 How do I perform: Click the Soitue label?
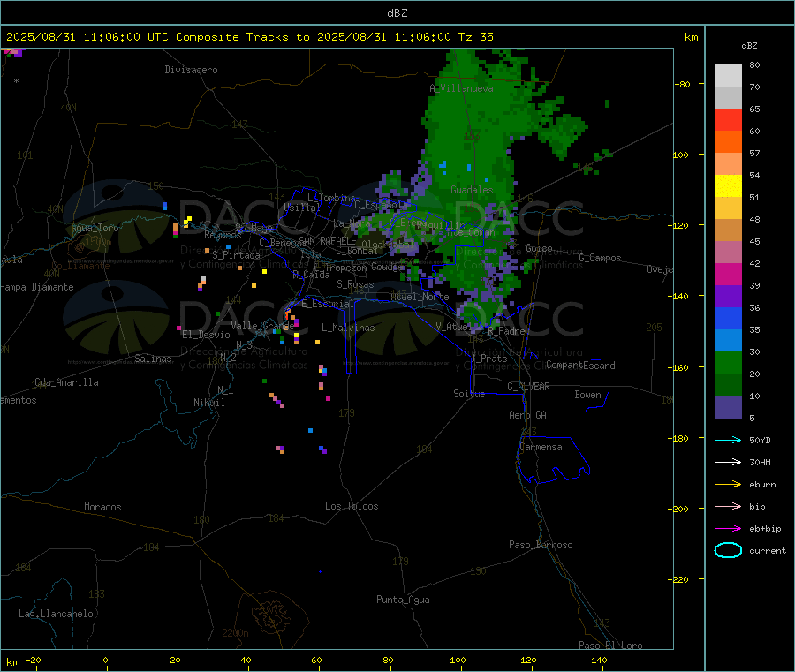click(x=470, y=394)
